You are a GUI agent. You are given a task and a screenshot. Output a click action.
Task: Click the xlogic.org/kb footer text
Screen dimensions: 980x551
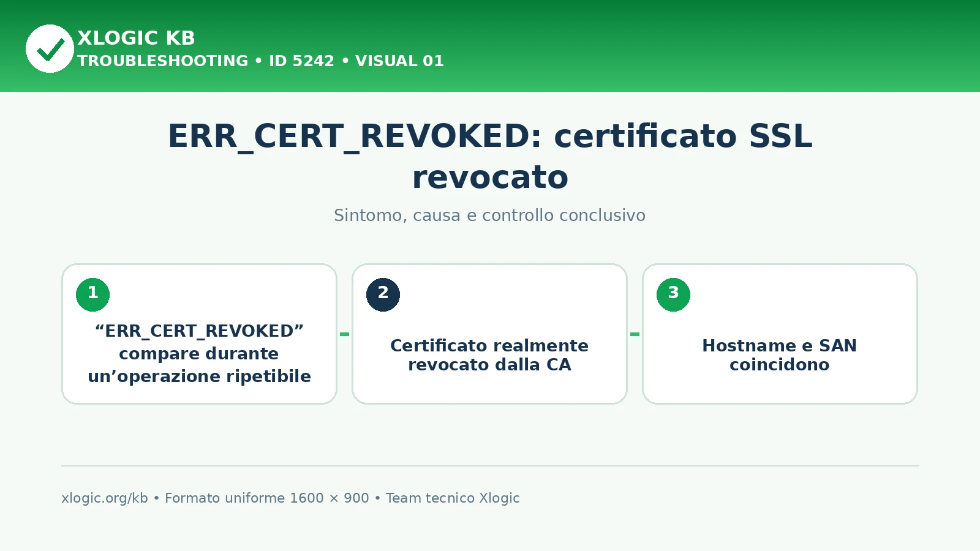[x=105, y=498]
